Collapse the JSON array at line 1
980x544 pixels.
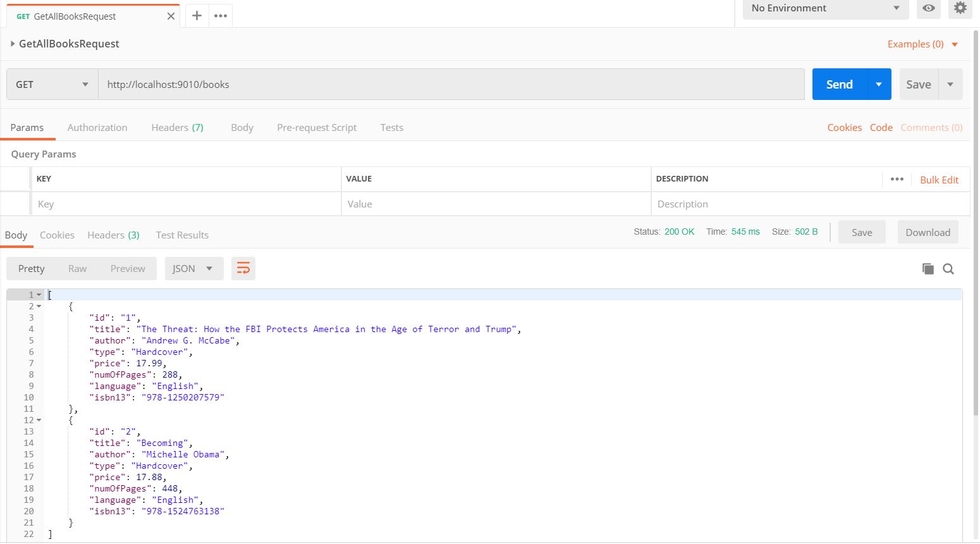[39, 295]
